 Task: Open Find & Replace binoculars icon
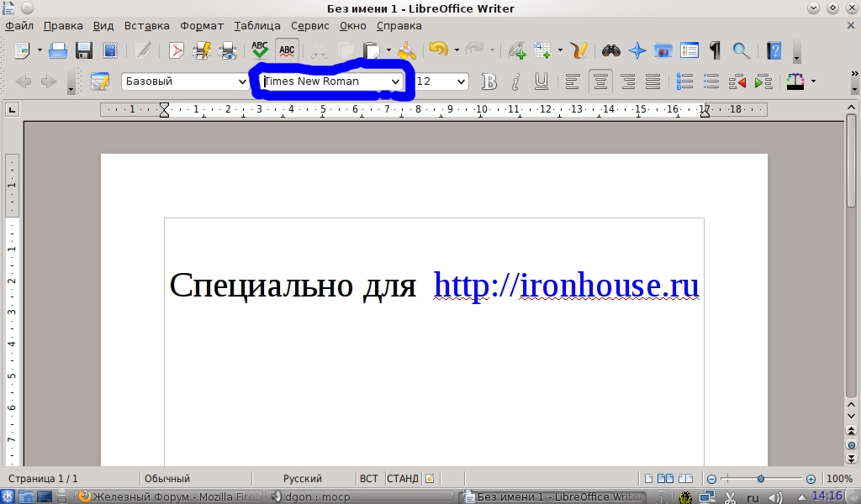click(x=610, y=50)
